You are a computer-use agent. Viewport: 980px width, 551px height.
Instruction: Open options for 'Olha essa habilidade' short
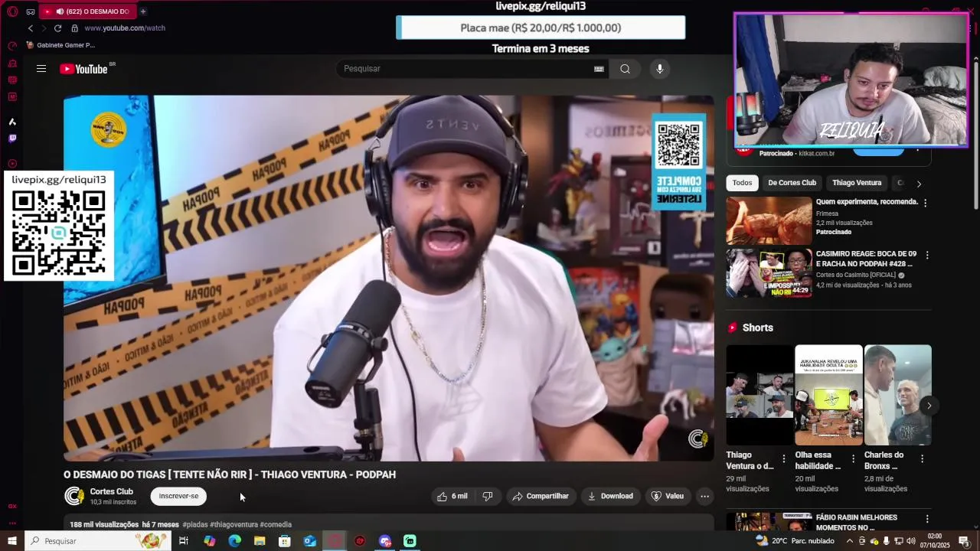point(853,459)
